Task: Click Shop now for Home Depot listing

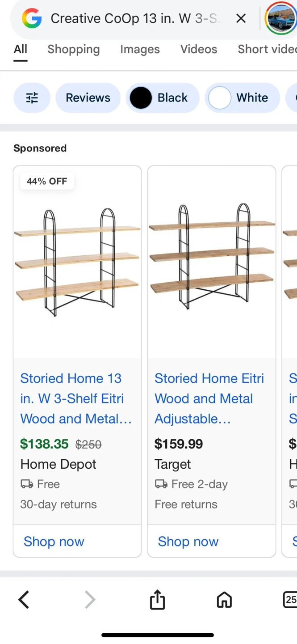Action: (54, 542)
